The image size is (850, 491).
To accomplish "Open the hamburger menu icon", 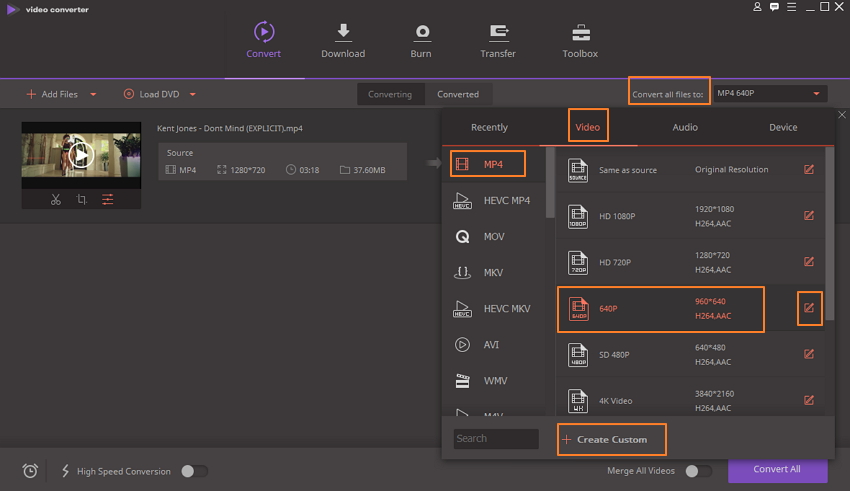I will (791, 7).
